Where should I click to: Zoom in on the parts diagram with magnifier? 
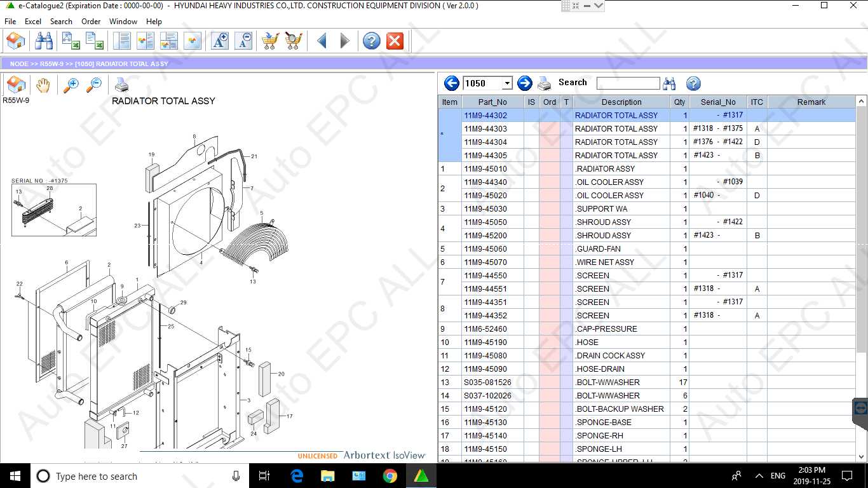click(71, 84)
